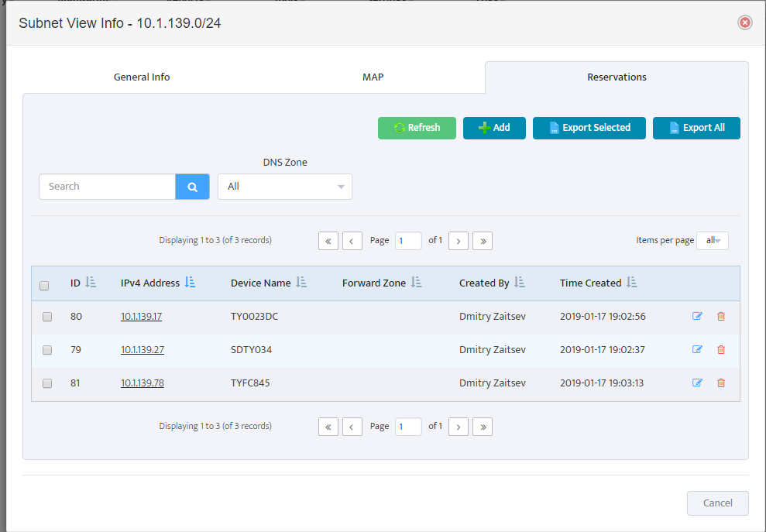This screenshot has height=532, width=766.
Task: Edit reservation for 10.1.139.78
Action: pyautogui.click(x=697, y=383)
